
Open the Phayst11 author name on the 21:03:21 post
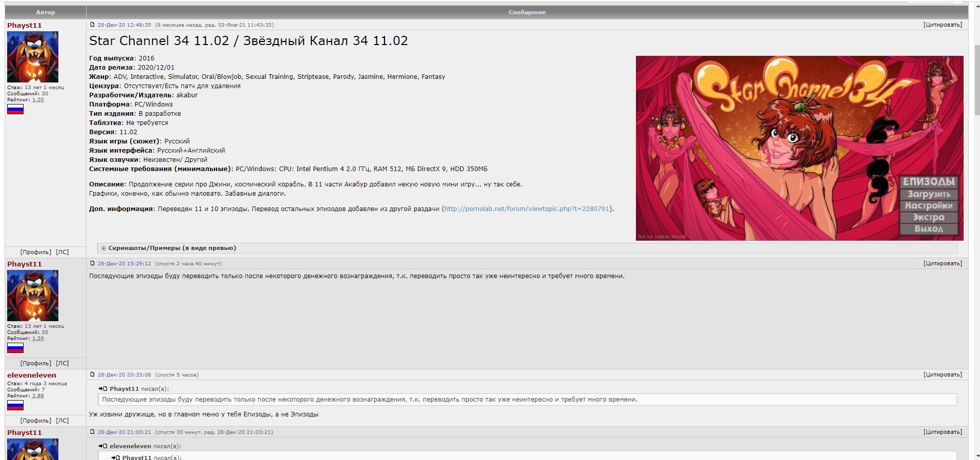pos(25,432)
